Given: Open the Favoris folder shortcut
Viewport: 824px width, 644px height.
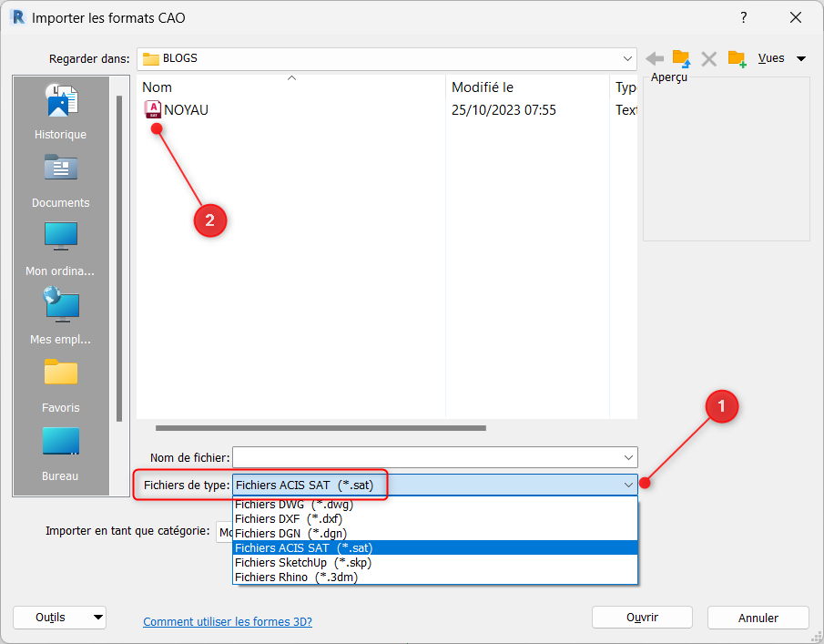Looking at the screenshot, I should pyautogui.click(x=61, y=386).
